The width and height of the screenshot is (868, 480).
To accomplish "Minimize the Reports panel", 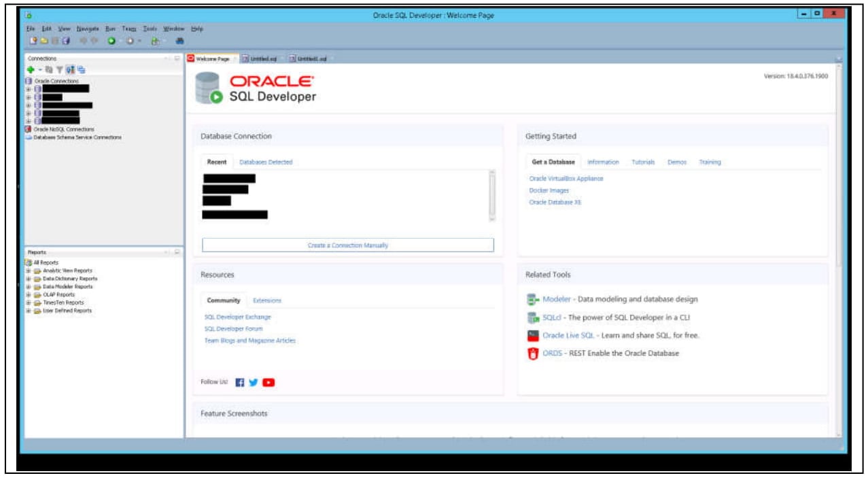I will (x=177, y=252).
